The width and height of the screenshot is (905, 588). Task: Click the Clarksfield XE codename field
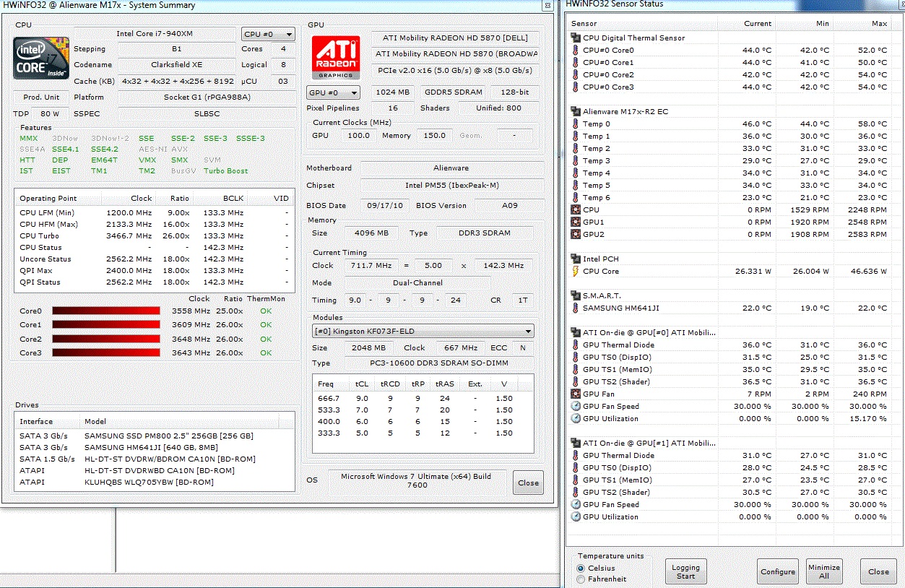coord(177,64)
